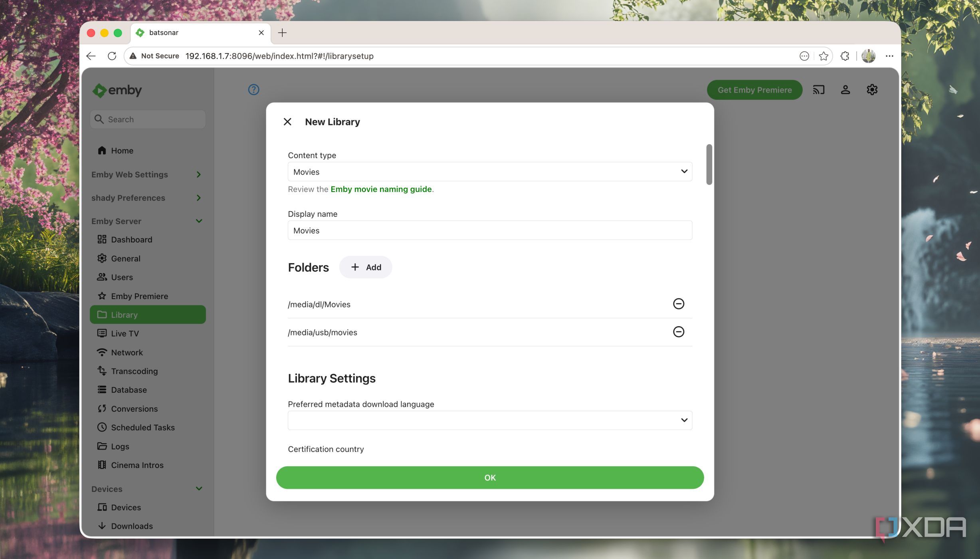Image resolution: width=980 pixels, height=559 pixels.
Task: Open a new browser tab
Action: point(282,33)
